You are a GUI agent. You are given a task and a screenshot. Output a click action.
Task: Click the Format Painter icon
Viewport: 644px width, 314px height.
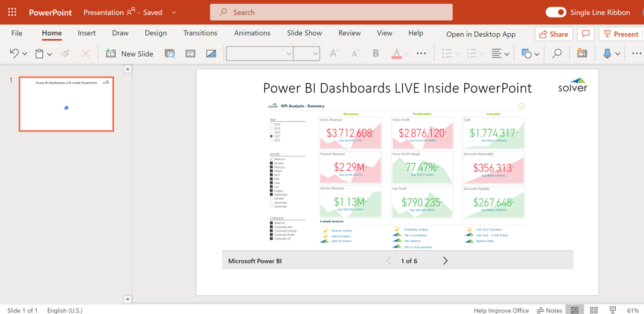(x=65, y=54)
